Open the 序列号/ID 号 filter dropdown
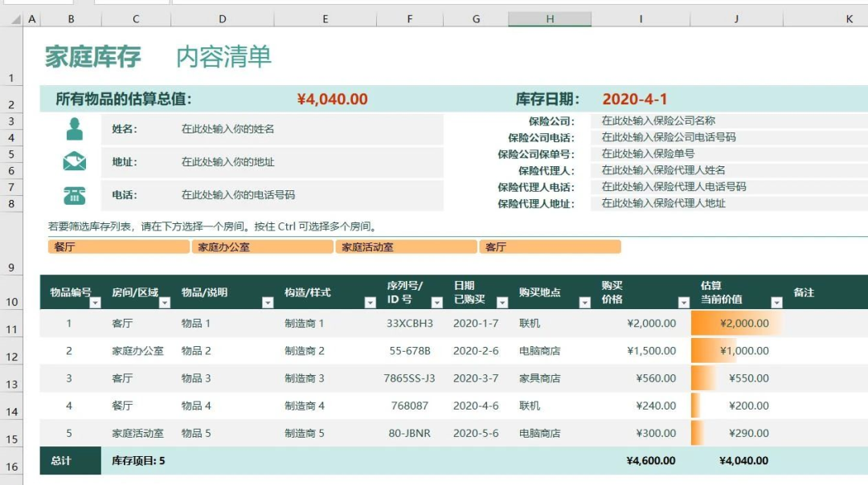The height and width of the screenshot is (485, 868). [x=436, y=303]
